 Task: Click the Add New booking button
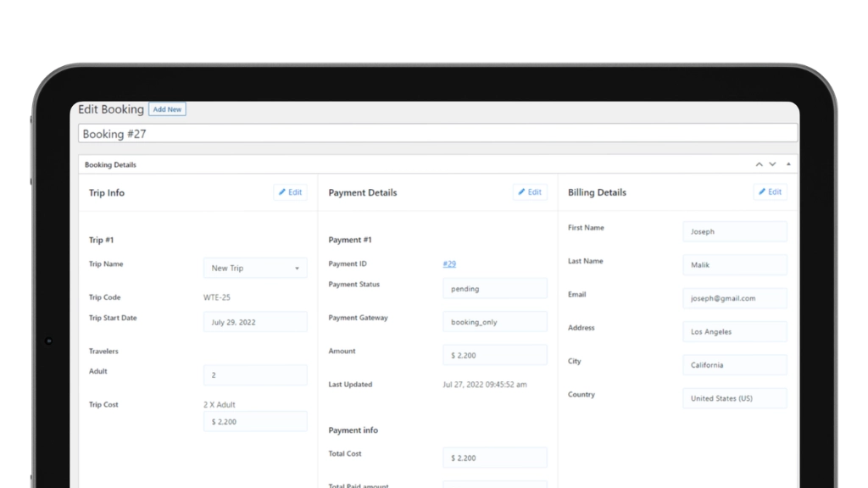[x=167, y=109]
